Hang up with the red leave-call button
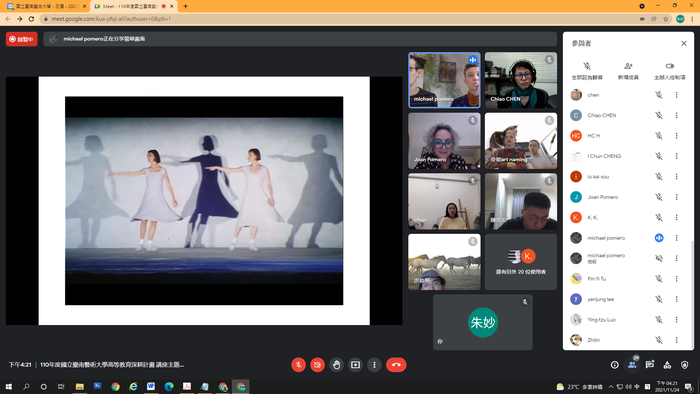Screen dimensions: 700x394 click(396, 365)
